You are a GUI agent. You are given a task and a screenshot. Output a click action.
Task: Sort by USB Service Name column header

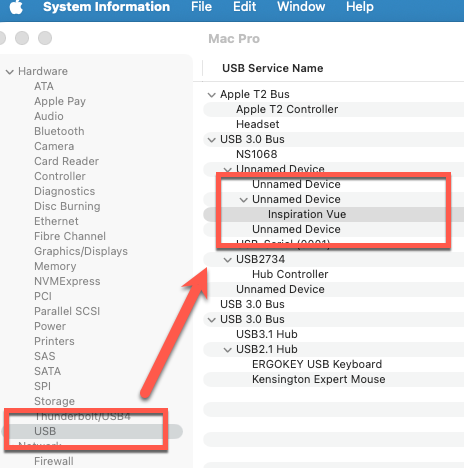pyautogui.click(x=273, y=68)
